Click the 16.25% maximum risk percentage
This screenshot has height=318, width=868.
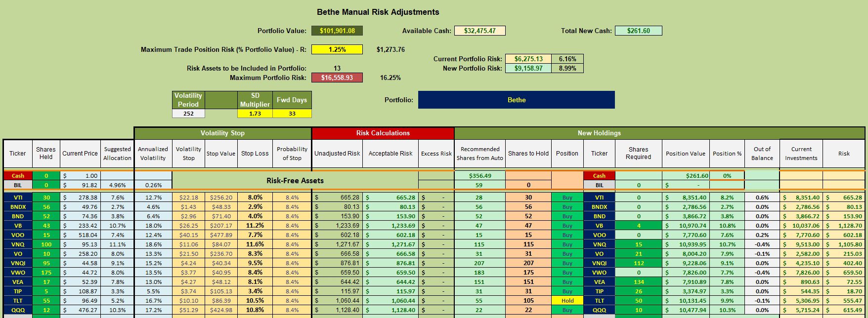click(x=391, y=78)
